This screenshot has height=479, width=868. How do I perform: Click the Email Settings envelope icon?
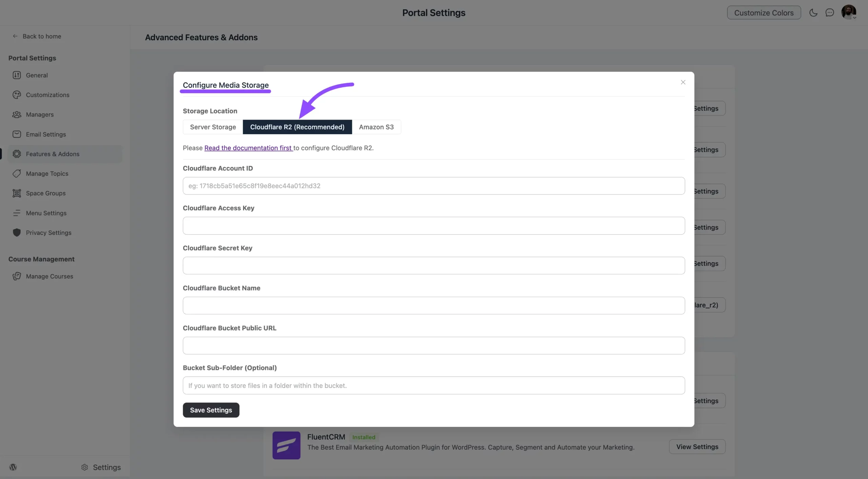point(17,134)
